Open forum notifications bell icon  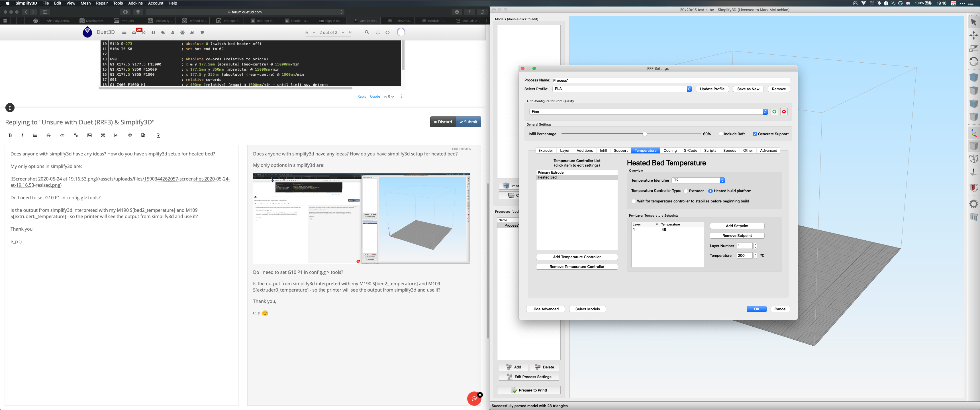pos(378,33)
